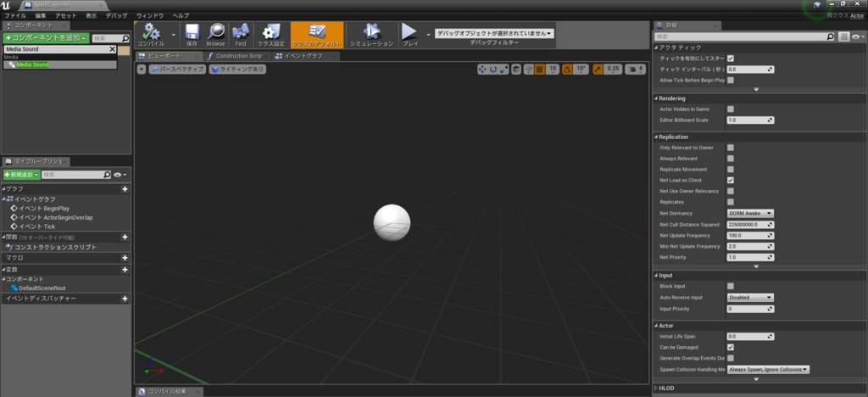Screen dimensions: 868x397
Task: Open the 編集 menu
Action: (x=41, y=15)
